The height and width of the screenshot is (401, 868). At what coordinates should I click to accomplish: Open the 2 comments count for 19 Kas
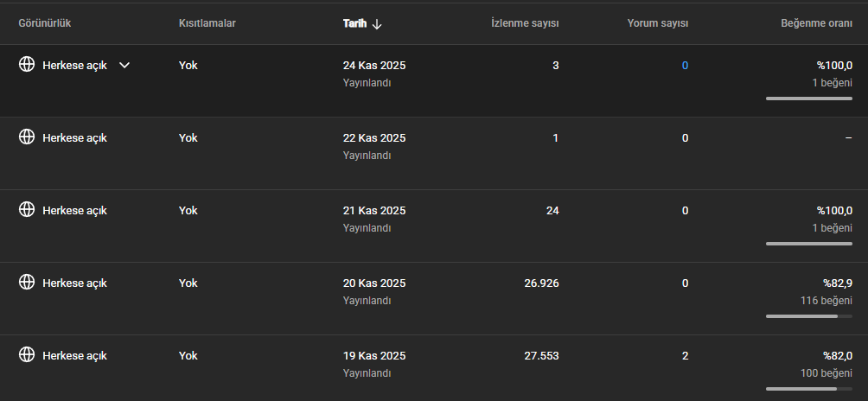(x=686, y=356)
